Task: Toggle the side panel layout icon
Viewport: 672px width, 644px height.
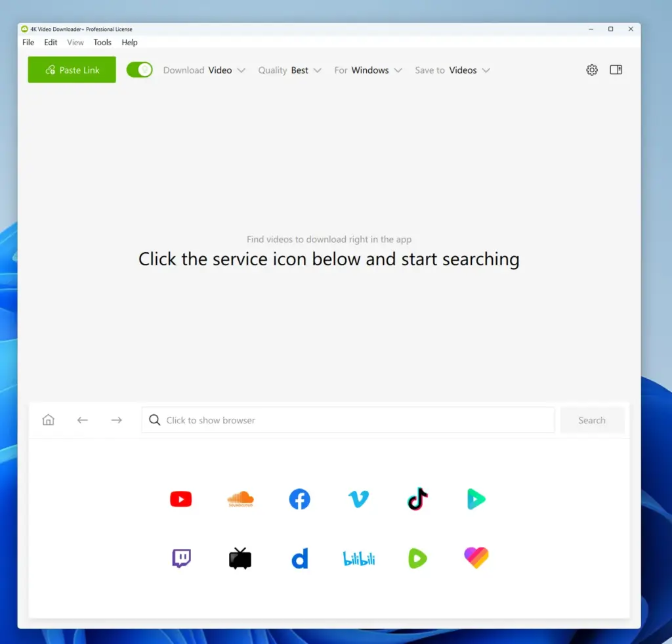Action: pos(616,70)
